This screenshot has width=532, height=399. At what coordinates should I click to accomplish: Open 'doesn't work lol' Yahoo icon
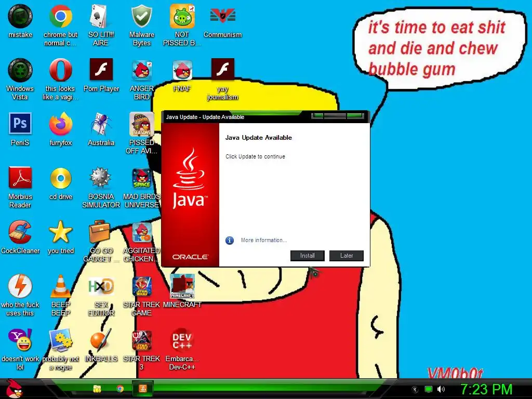[x=20, y=349]
